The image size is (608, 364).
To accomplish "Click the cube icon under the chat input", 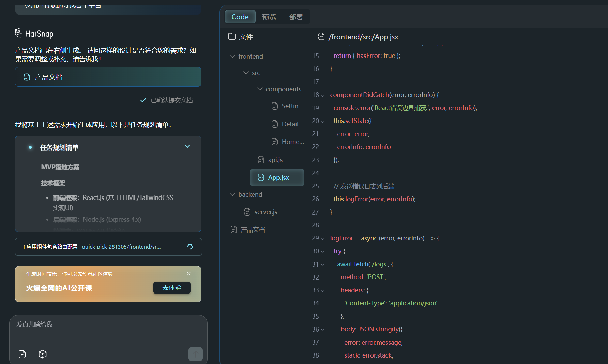I will 43,354.
